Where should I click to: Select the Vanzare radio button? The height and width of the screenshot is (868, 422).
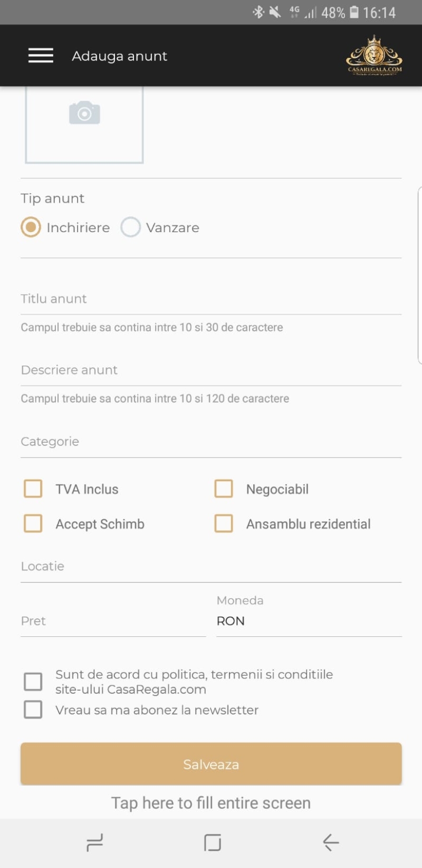point(130,227)
